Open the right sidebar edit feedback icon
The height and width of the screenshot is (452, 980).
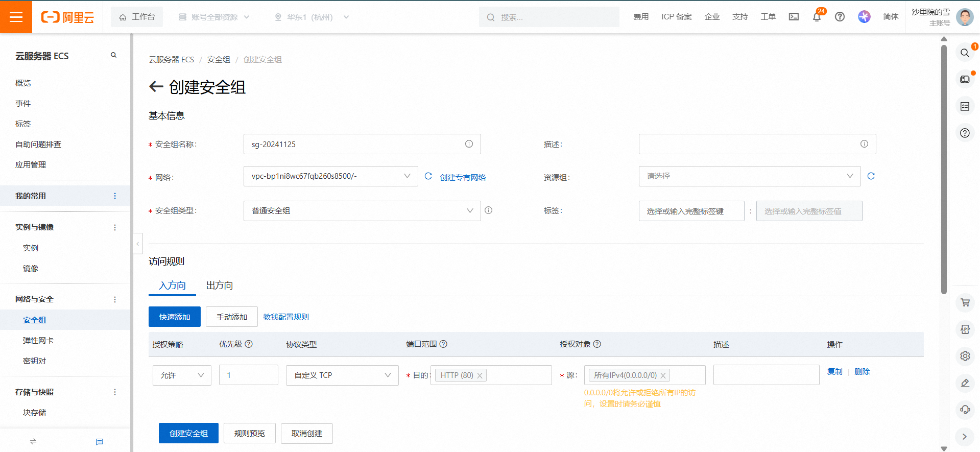coord(965,383)
